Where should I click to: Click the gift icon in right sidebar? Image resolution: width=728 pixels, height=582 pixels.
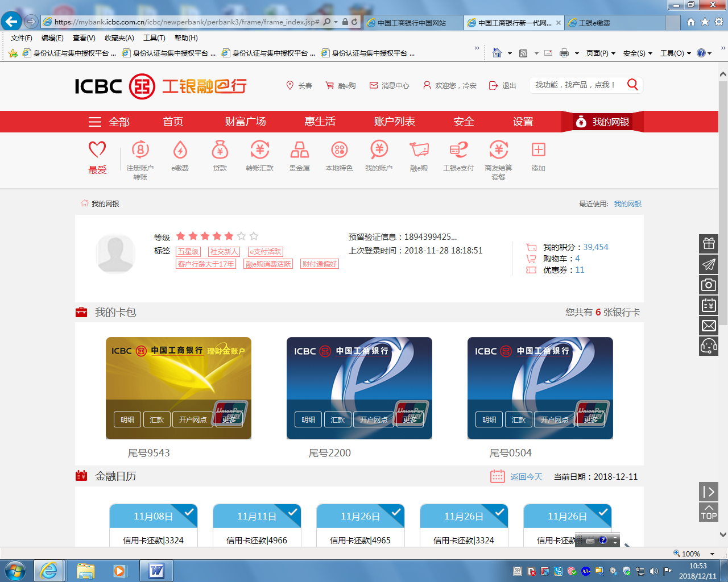709,243
